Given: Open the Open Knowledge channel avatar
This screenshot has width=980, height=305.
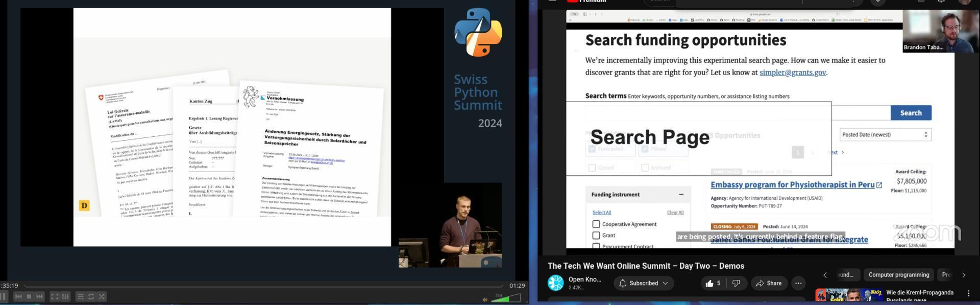Looking at the screenshot, I should (555, 283).
